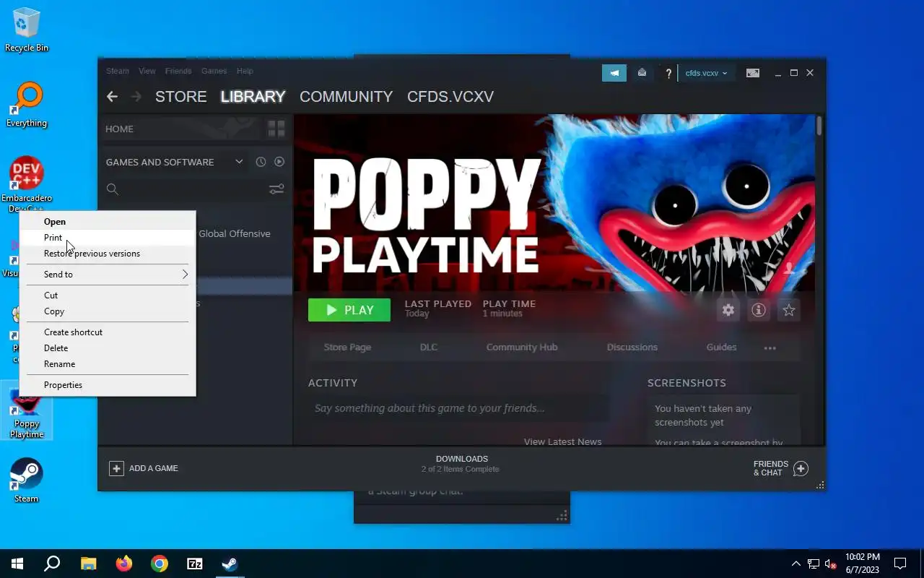Switch library to grid collections view
924x578 pixels.
[276, 129]
